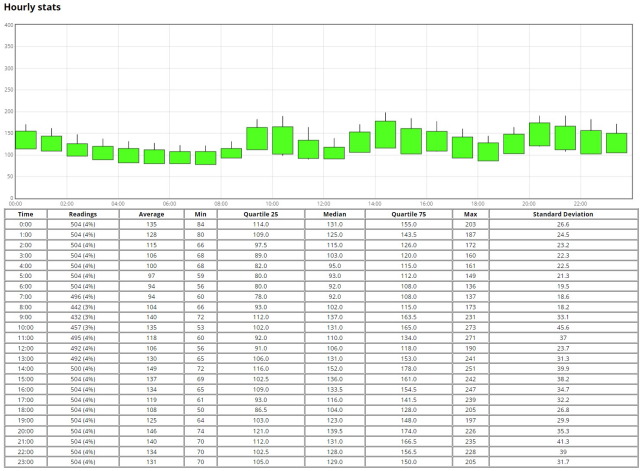Click readings value 432 (3%) in 9:00 row

[83, 317]
